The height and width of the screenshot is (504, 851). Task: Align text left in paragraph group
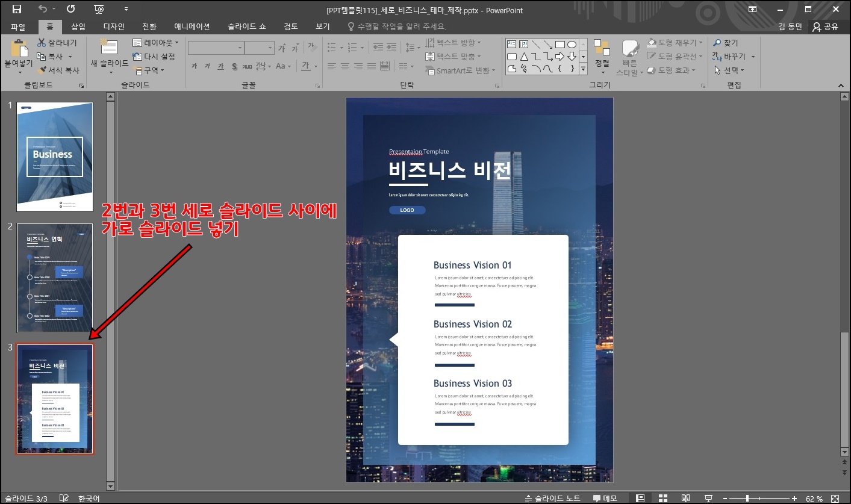332,66
